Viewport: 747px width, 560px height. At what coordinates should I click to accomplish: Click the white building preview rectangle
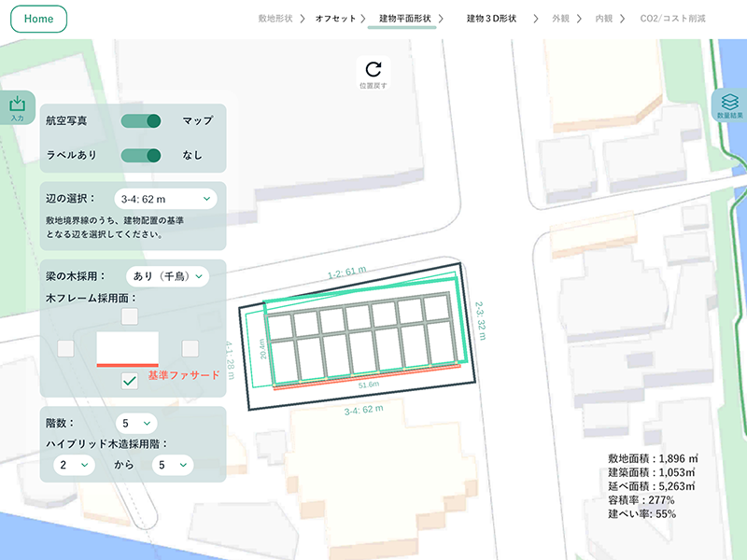click(128, 347)
